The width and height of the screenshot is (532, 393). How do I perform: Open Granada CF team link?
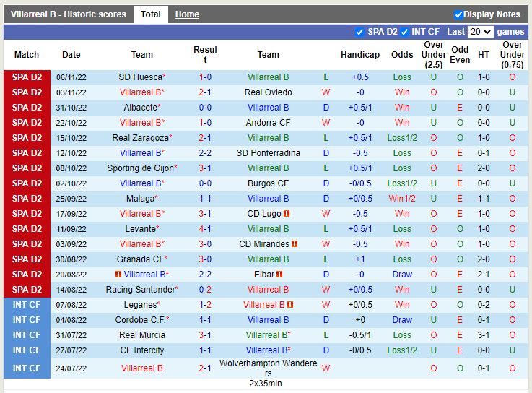(x=141, y=259)
